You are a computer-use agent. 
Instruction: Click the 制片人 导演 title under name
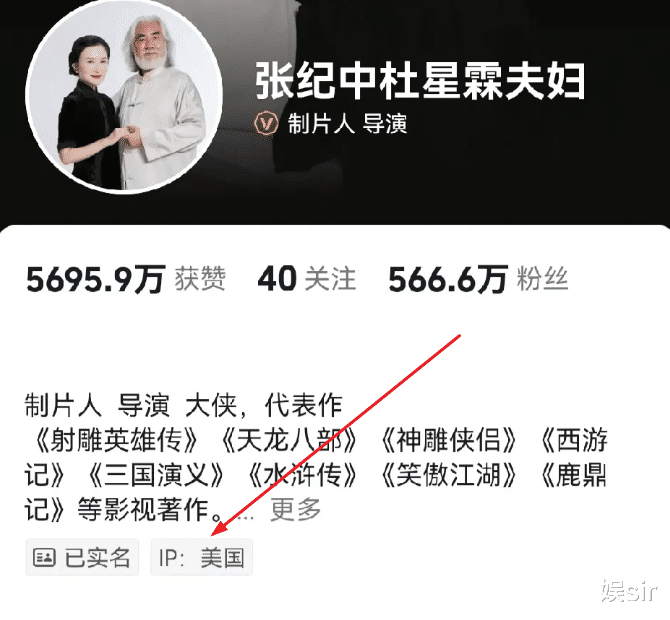pyautogui.click(x=347, y=124)
